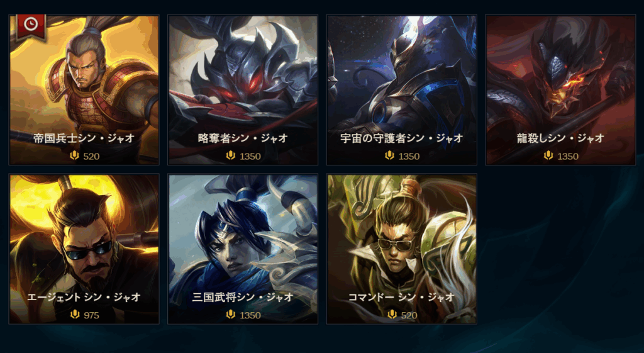The image size is (644, 353).
Task: Choose the エージェント シン・ジャオ skin artwork
Action: [84, 249]
